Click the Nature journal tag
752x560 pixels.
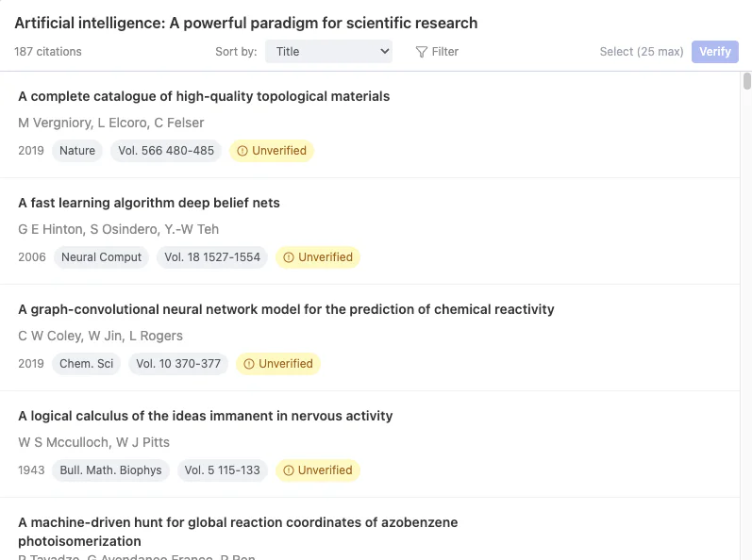coord(77,151)
